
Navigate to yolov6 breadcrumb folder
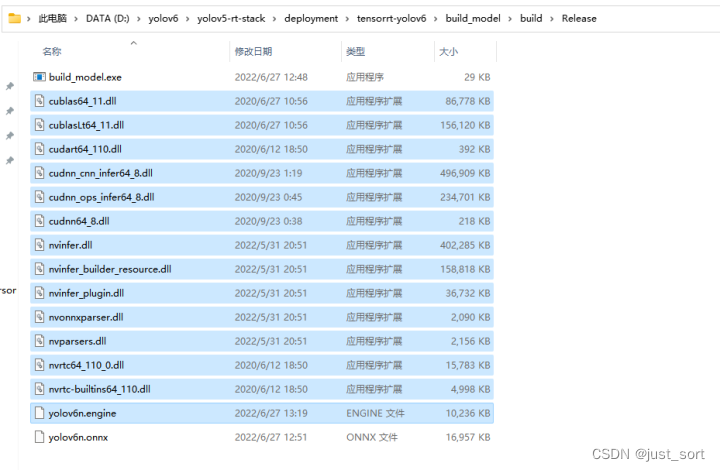(163, 18)
